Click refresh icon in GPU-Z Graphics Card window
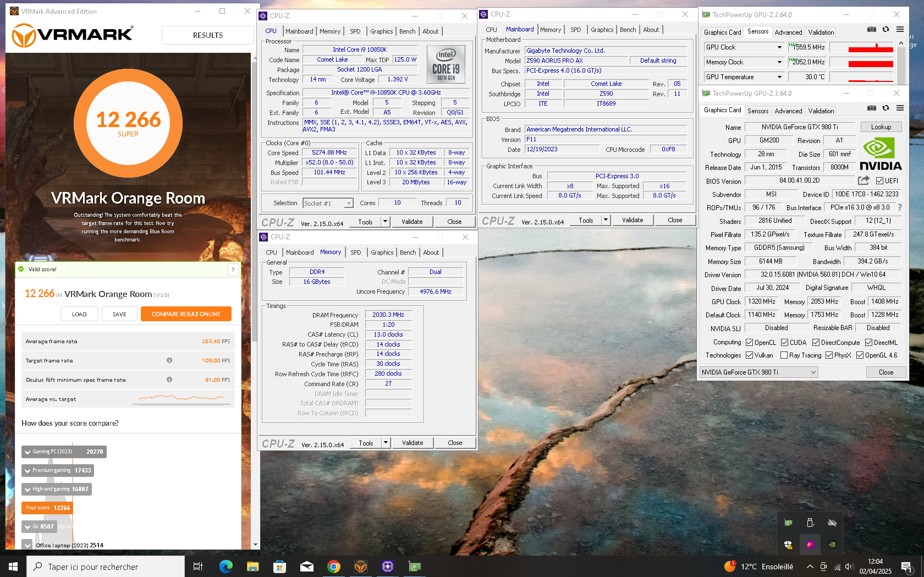Viewport: 924px width, 577px height. coord(886,108)
